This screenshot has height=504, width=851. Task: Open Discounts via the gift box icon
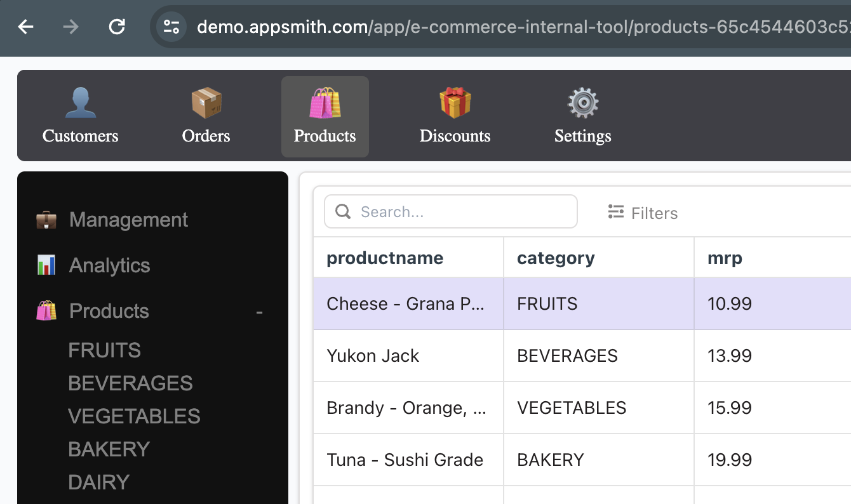(x=455, y=103)
